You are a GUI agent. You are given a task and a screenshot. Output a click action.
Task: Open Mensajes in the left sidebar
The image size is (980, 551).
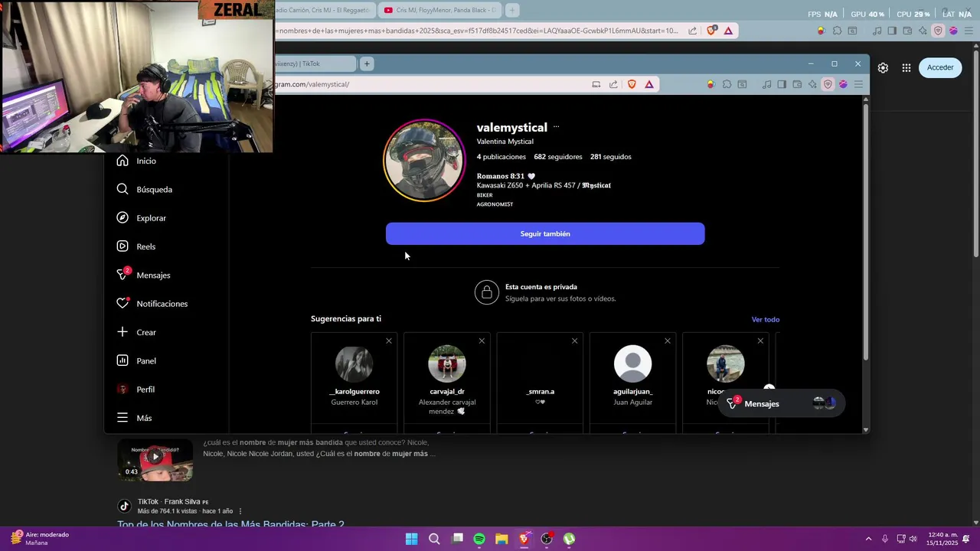click(x=143, y=275)
